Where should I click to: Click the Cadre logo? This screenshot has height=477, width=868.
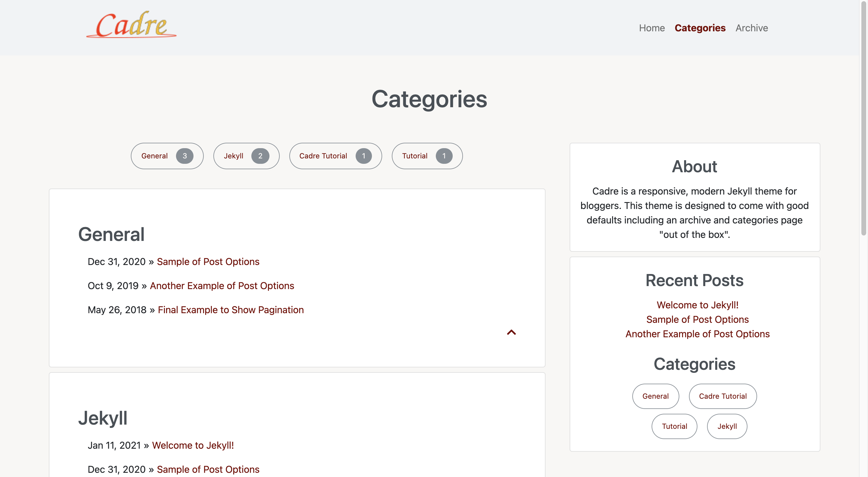coord(131,25)
